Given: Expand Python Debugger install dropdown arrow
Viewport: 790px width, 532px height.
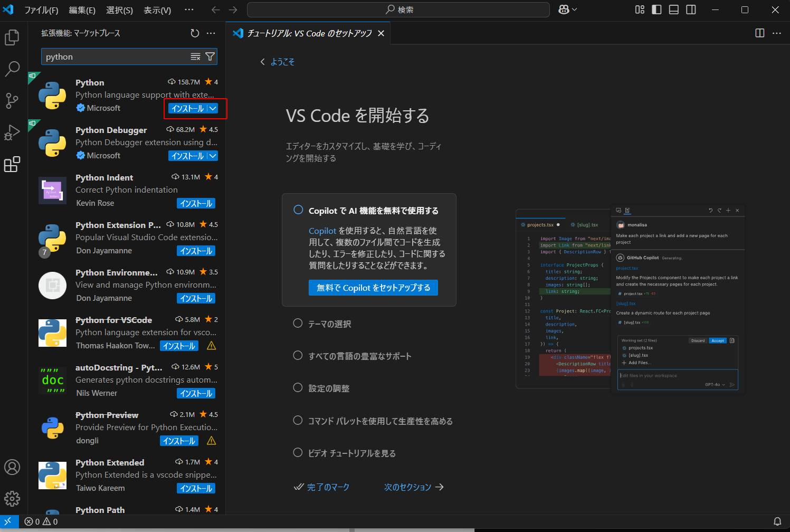Looking at the screenshot, I should click(x=213, y=156).
